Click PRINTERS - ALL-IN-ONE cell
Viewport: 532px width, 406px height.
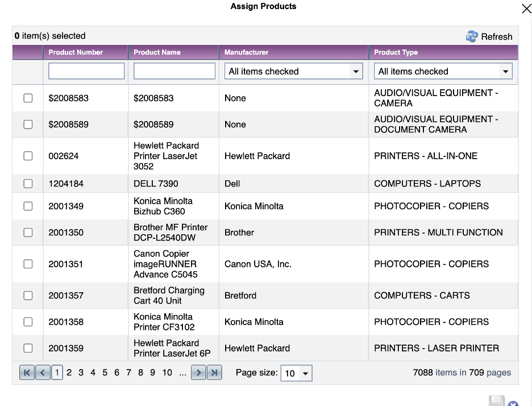tap(426, 156)
